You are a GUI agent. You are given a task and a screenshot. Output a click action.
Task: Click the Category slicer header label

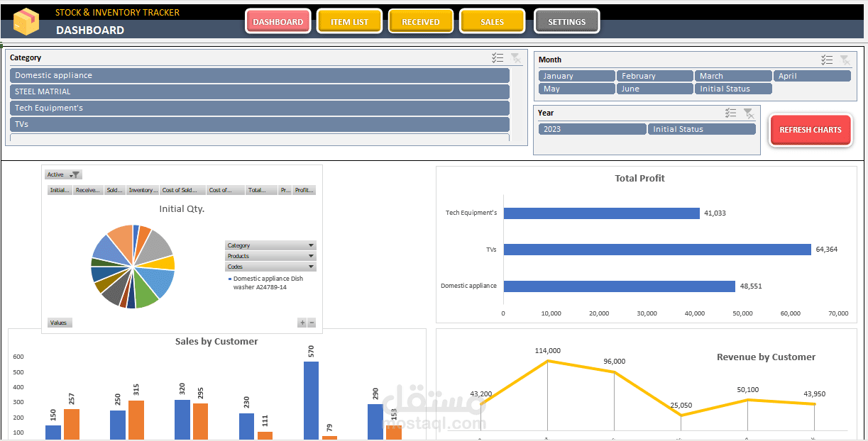(x=26, y=58)
